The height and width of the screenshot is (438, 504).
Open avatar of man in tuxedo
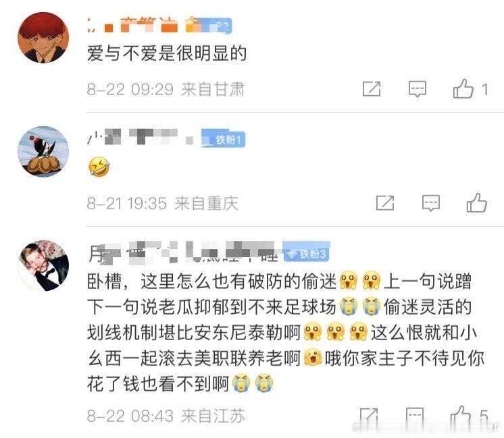43,266
